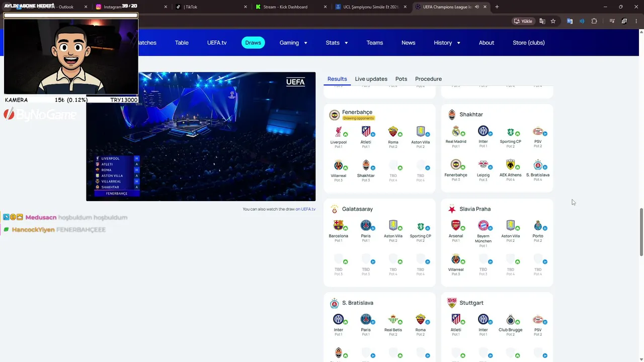This screenshot has height=362, width=644.
Task: Click Porto crest in Slavia Praha card
Action: pos(538,226)
